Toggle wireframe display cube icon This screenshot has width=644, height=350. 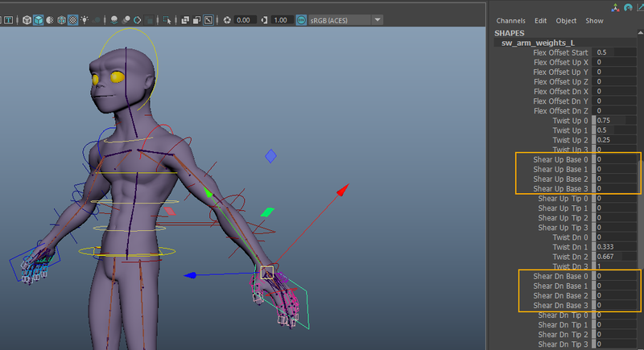point(27,19)
